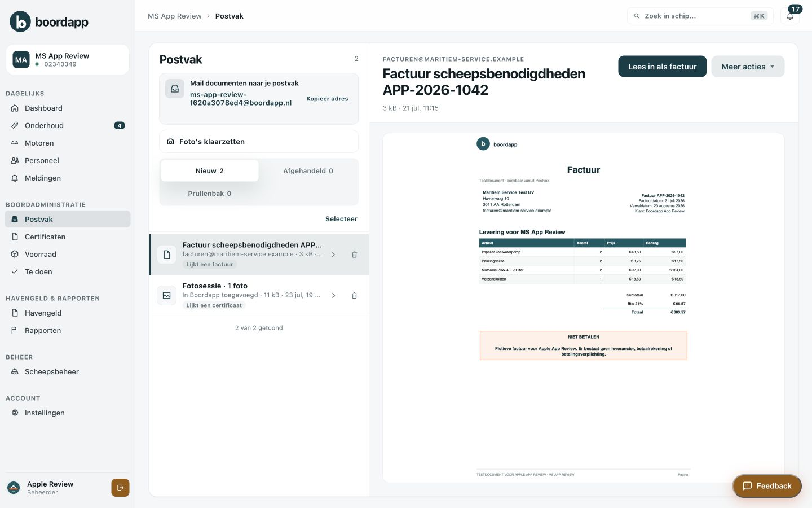Open the Te doen list

click(68, 271)
